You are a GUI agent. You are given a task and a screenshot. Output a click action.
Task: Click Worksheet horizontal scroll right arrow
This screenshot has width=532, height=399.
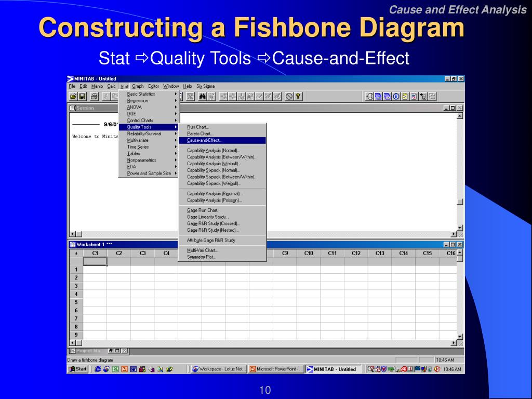(x=454, y=343)
